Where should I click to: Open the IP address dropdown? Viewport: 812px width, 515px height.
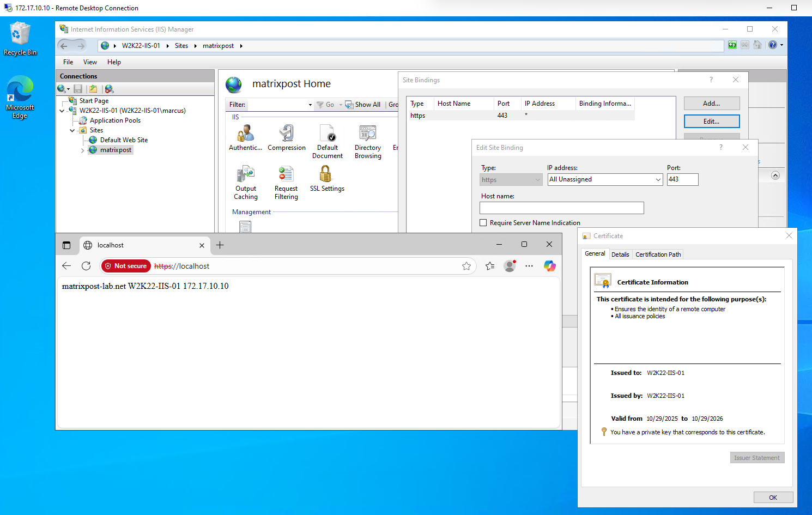(658, 180)
